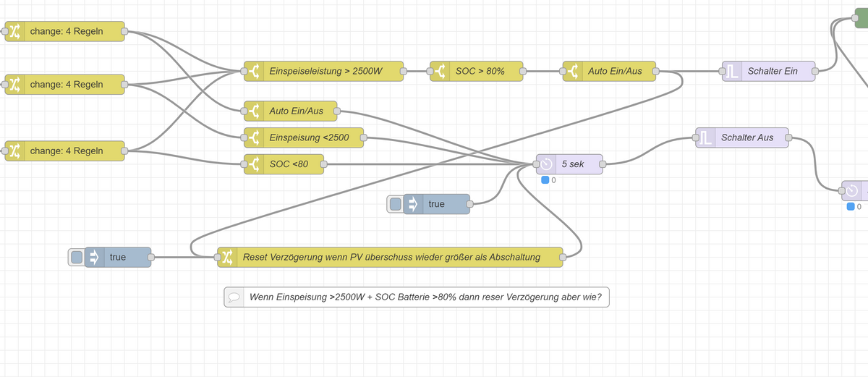Screen dimensions: 868x377
Task: Click the trigger icon on Schalter Ein node
Action: pos(733,72)
